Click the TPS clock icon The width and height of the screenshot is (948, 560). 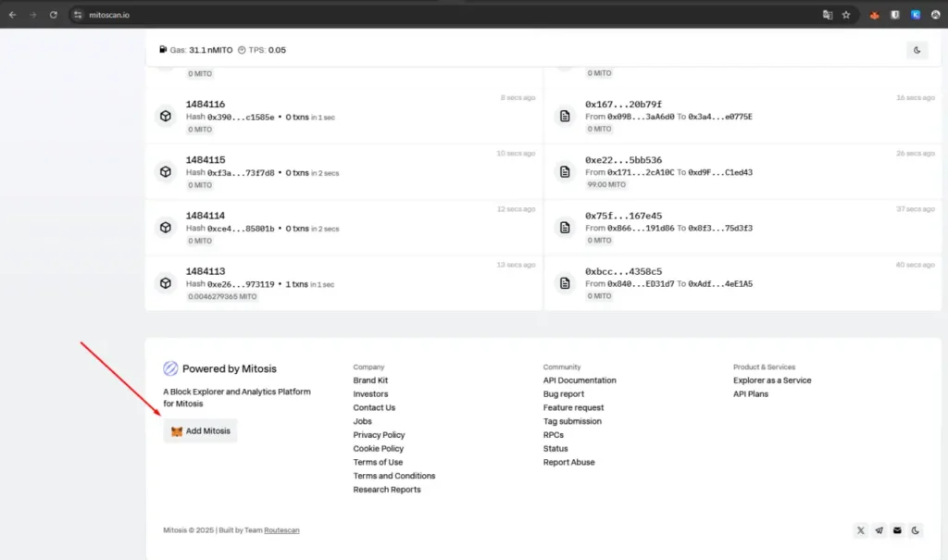(242, 50)
